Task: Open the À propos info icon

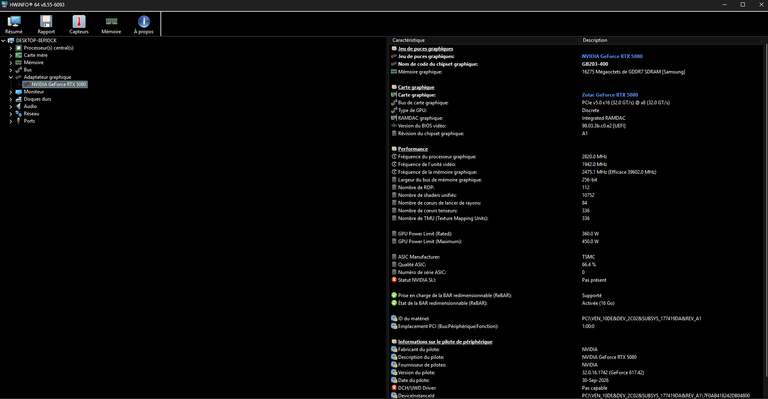Action: 144,22
